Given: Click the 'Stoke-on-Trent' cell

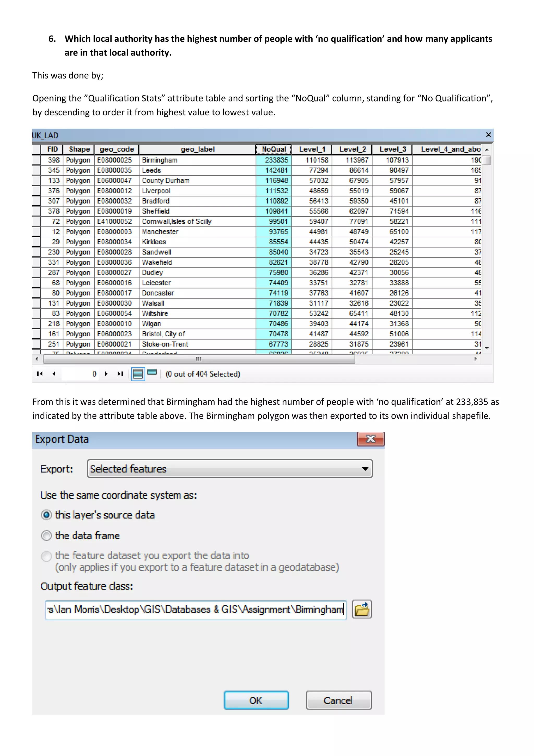Looking at the screenshot, I should pyautogui.click(x=197, y=344).
